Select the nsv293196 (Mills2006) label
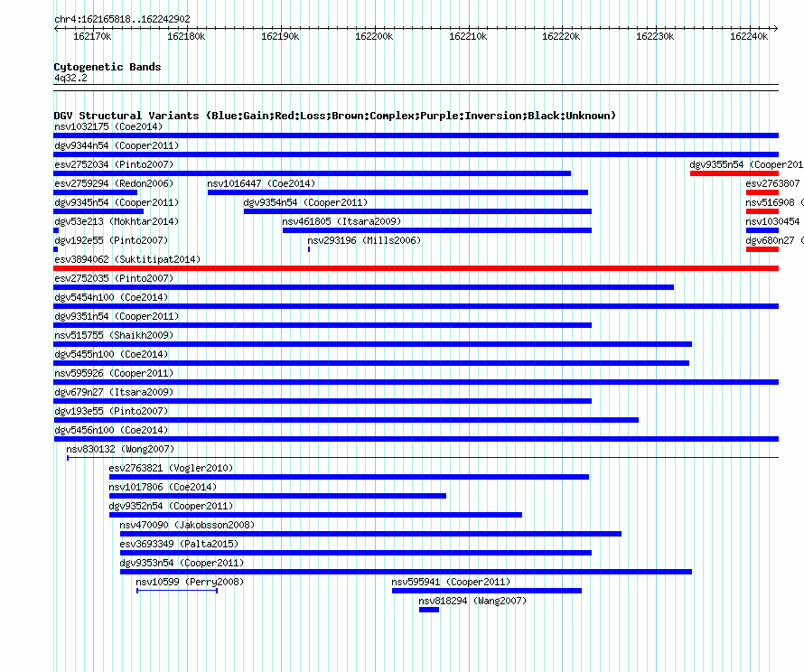Image resolution: width=804 pixels, height=672 pixels. [x=364, y=240]
